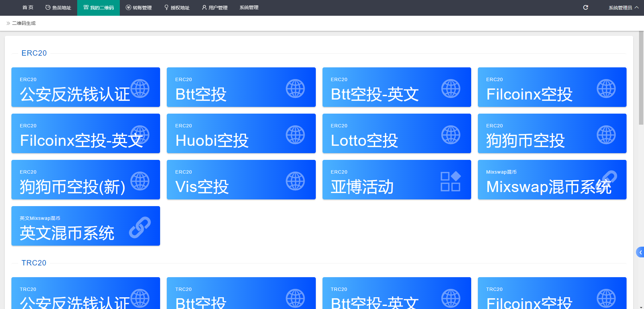The height and width of the screenshot is (309, 644).
Task: Click the ¥ icon beside 转账管理
Action: point(128,7)
